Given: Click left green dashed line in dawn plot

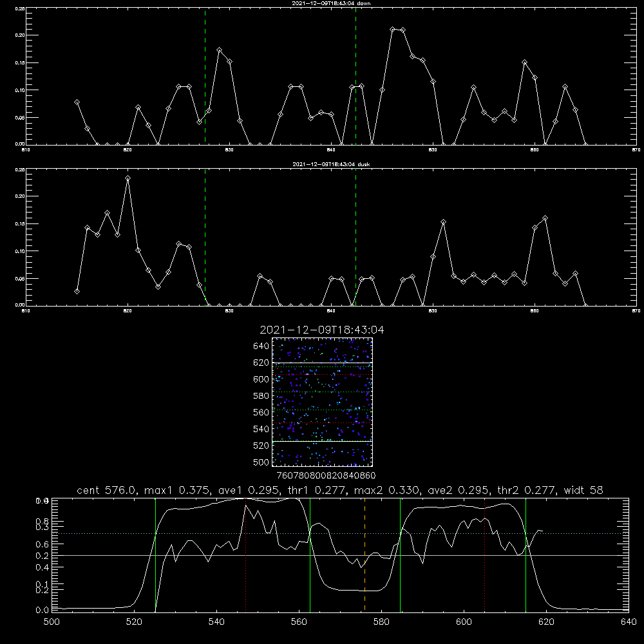Looking at the screenshot, I should click(205, 76).
